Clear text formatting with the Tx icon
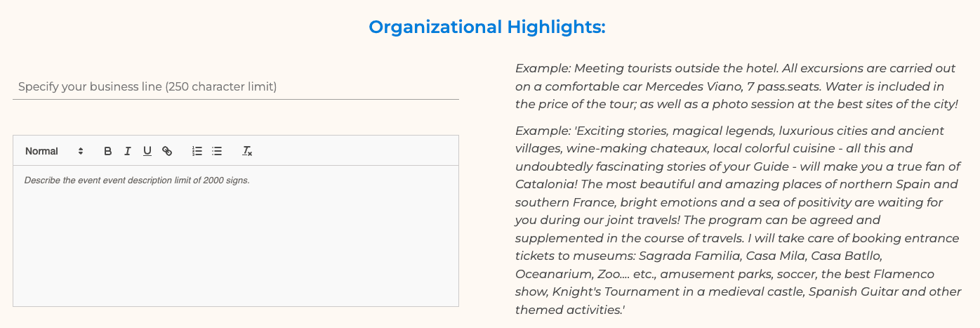 tap(247, 151)
